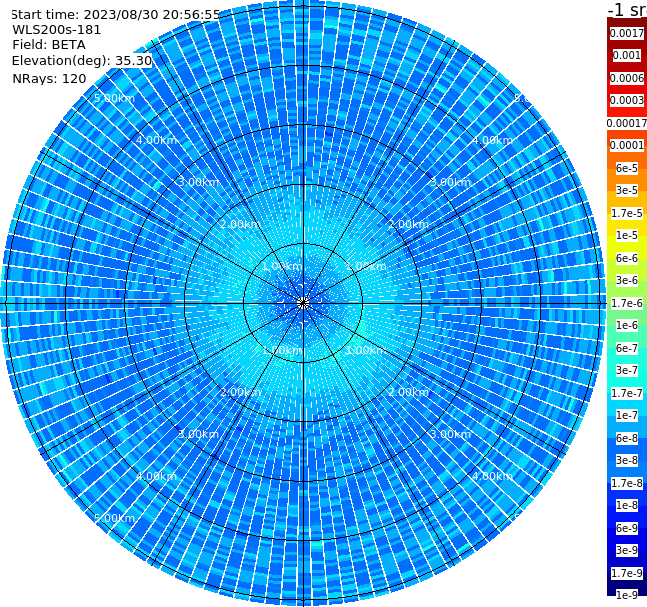Select the 2.00km ring label in lower-left quadrant
This screenshot has height=607, width=647.
(240, 392)
